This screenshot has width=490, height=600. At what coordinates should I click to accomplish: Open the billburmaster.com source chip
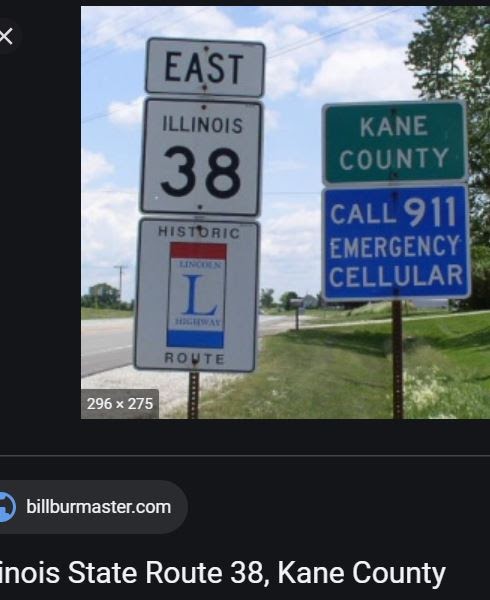tap(92, 507)
